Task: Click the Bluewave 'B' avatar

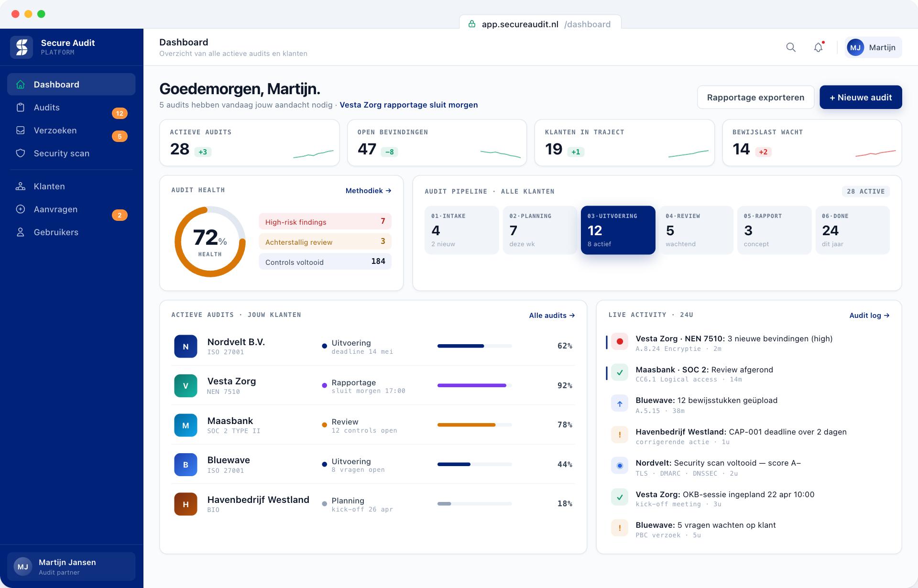Action: [186, 465]
